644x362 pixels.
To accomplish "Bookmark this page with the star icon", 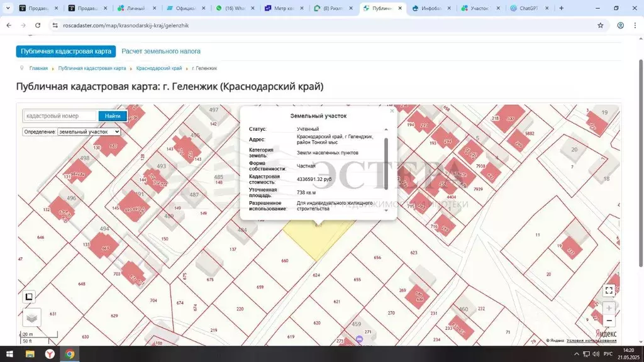I will coord(601,25).
